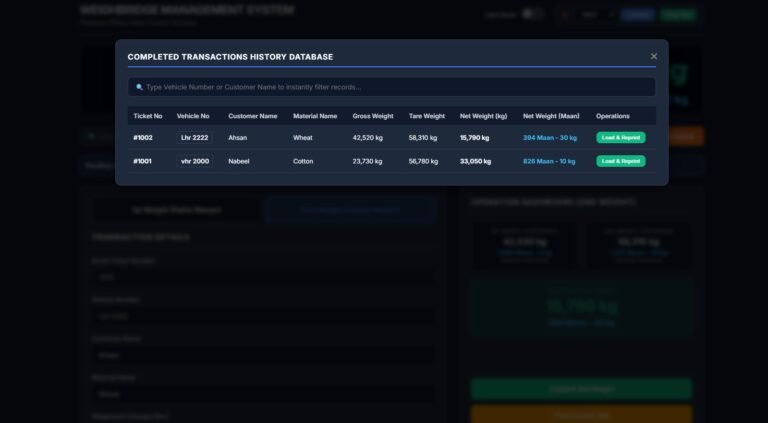The image size is (768, 423).
Task: Click net weight 33,050 kg
Action: pos(476,161)
